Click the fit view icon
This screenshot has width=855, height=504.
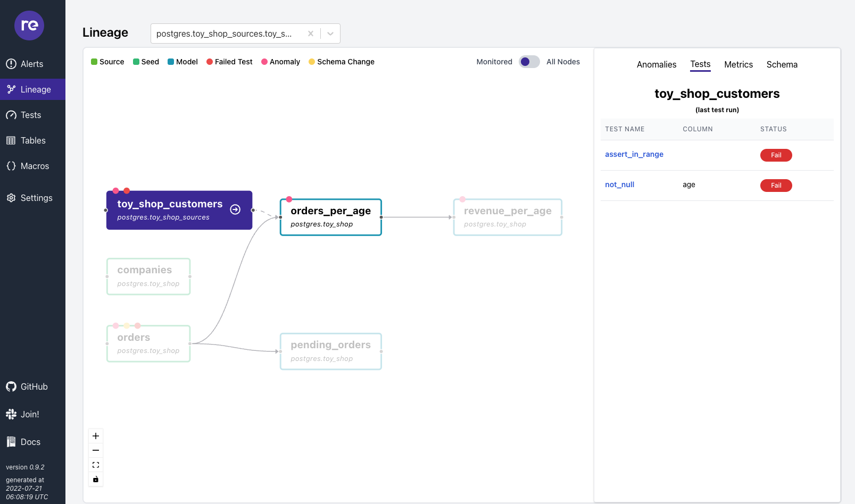(96, 465)
